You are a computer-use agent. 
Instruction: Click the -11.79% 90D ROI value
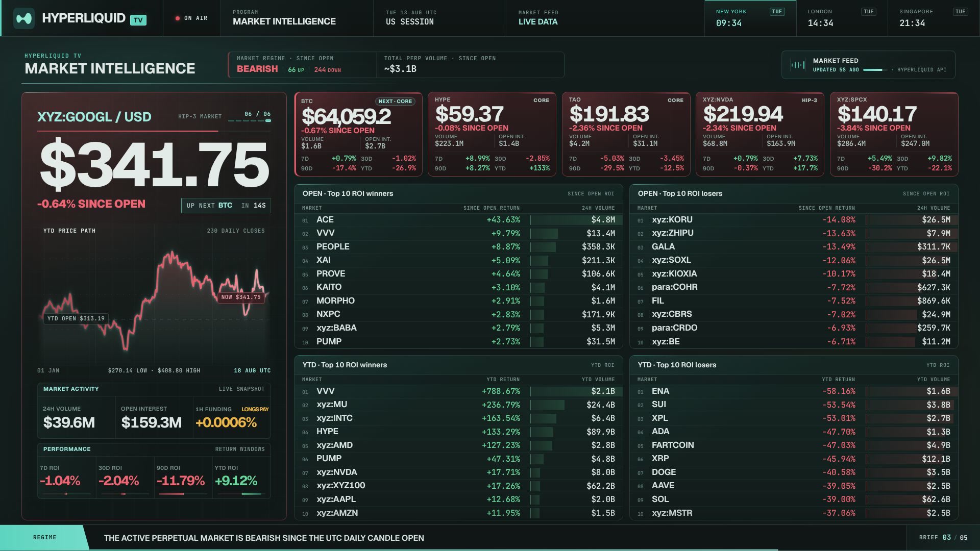181,481
